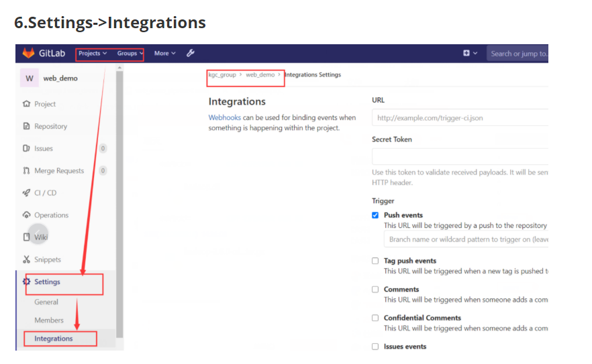The height and width of the screenshot is (364, 592).
Task: Click the Repository sidebar icon
Action: (27, 126)
